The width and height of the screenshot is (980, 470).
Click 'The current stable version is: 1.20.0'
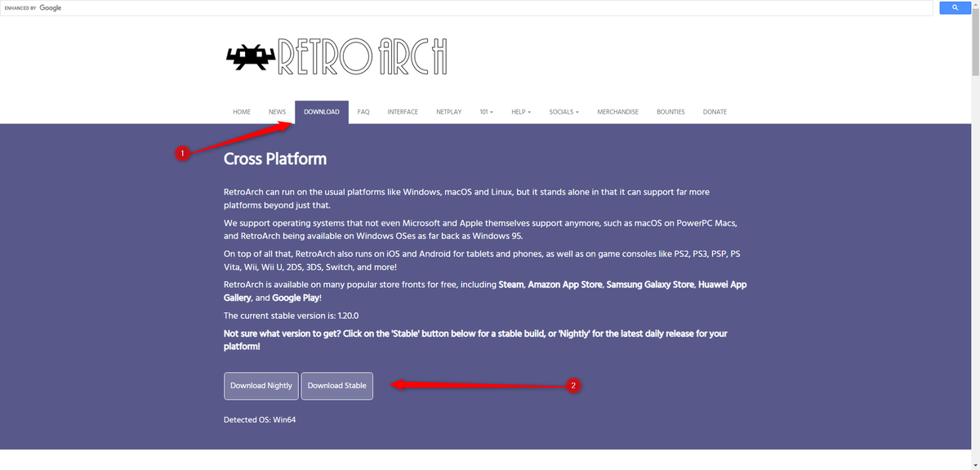[x=292, y=316]
